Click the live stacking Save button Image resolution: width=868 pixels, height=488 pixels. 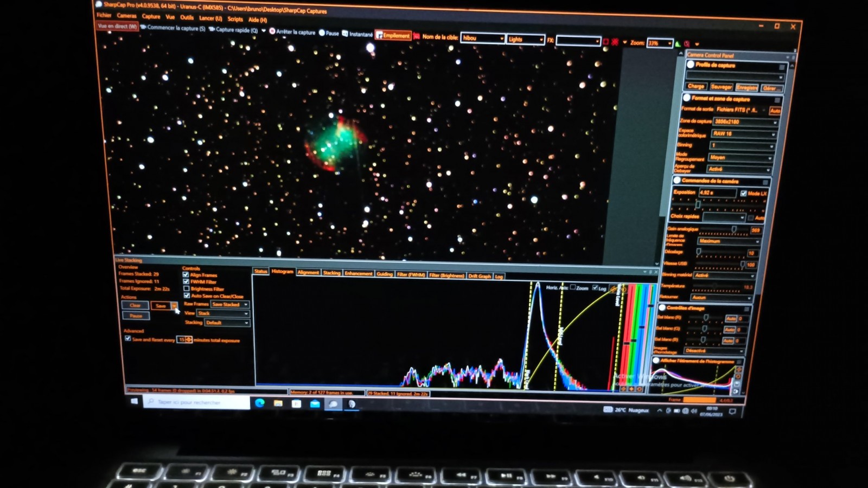coord(161,306)
